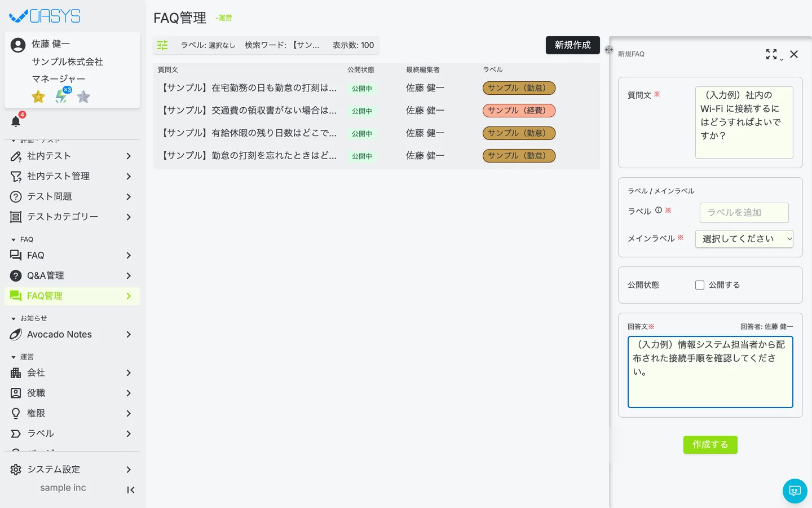Viewport: 812px width, 508px height.
Task: Open the 有給休暇の残り日数 FAQ row
Action: pyautogui.click(x=377, y=133)
